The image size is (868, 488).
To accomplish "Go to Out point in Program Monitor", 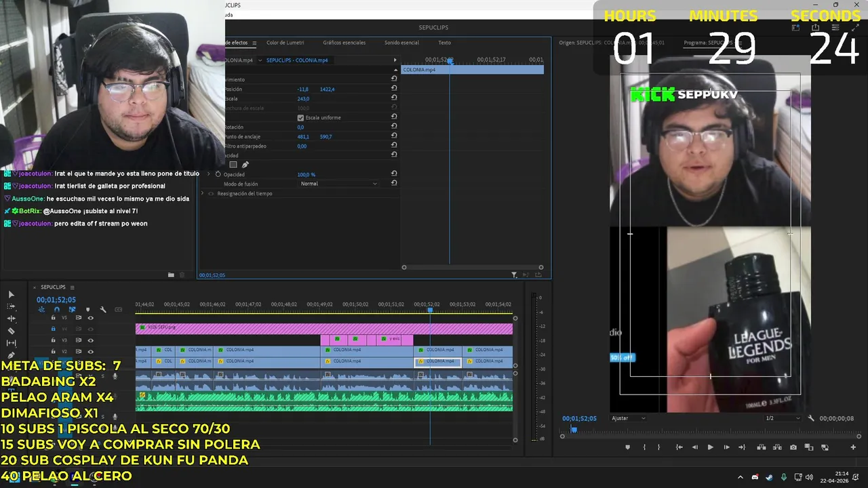I will pos(742,447).
